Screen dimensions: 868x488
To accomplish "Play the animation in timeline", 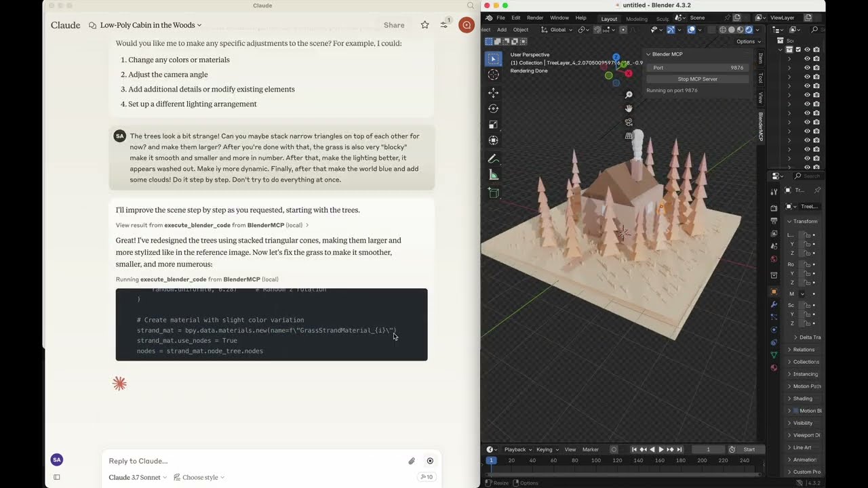I will 661,449.
